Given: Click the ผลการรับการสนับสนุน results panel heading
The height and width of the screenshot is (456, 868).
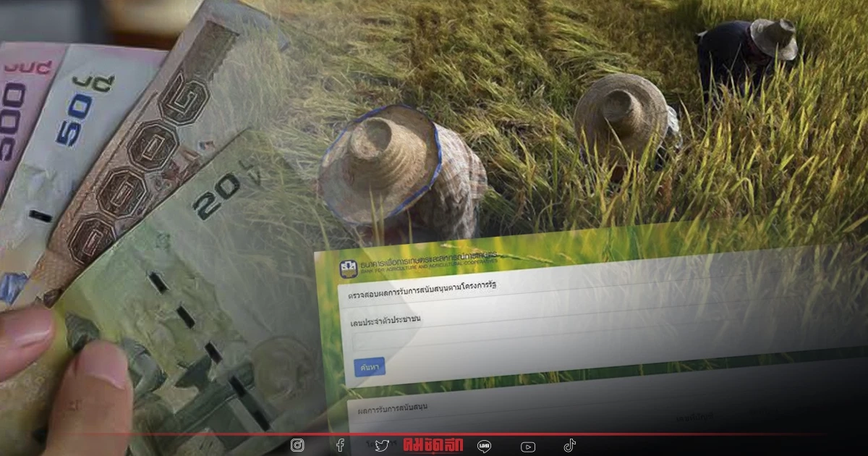Looking at the screenshot, I should pos(392,407).
